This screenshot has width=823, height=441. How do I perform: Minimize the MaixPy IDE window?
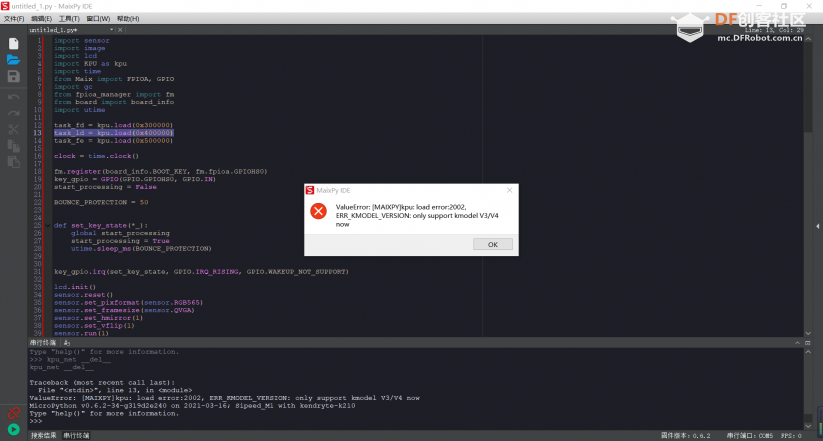(x=759, y=6)
